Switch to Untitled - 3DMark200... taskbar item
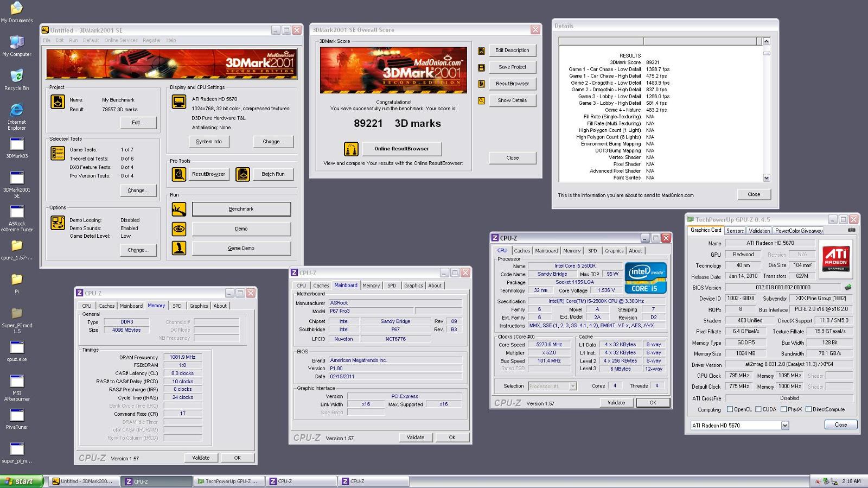The image size is (868, 488). pyautogui.click(x=85, y=481)
